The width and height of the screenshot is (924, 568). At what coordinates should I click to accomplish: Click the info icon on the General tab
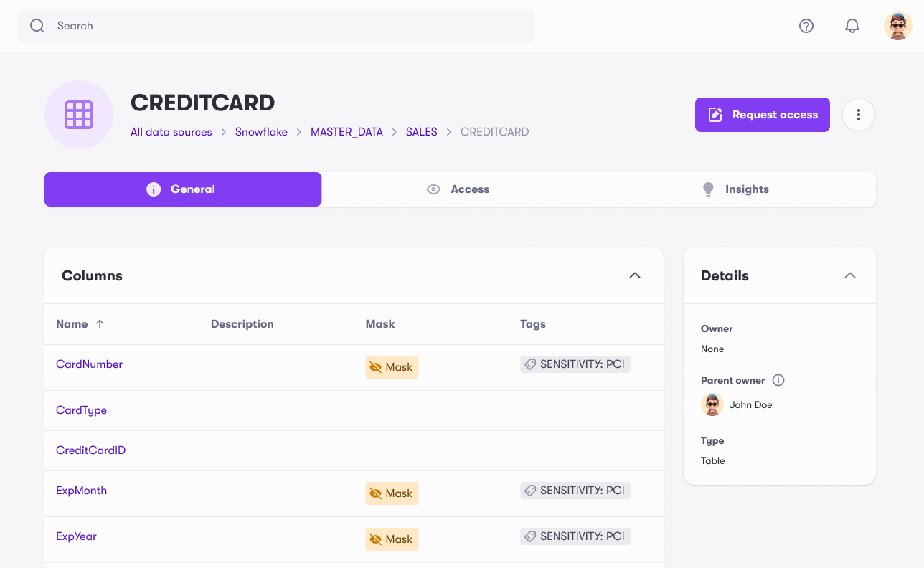pos(153,189)
